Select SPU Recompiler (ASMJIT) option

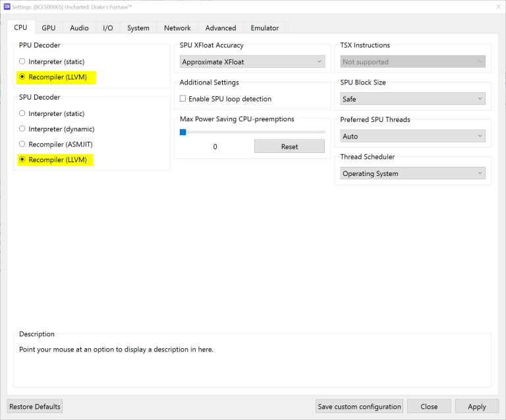[x=22, y=144]
